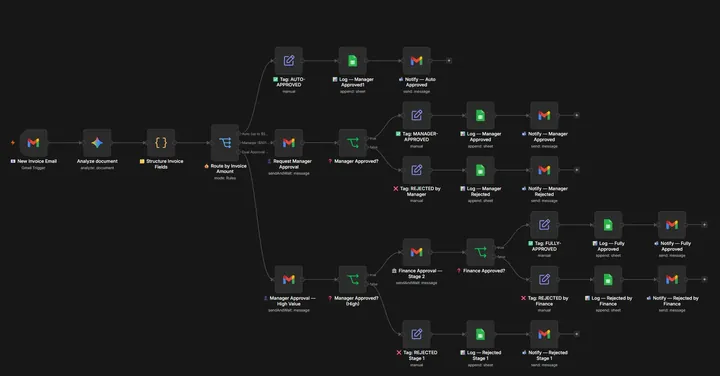Select the Tag: AUTO-APPROVED edit node
This screenshot has height=376, width=720.
[288, 61]
